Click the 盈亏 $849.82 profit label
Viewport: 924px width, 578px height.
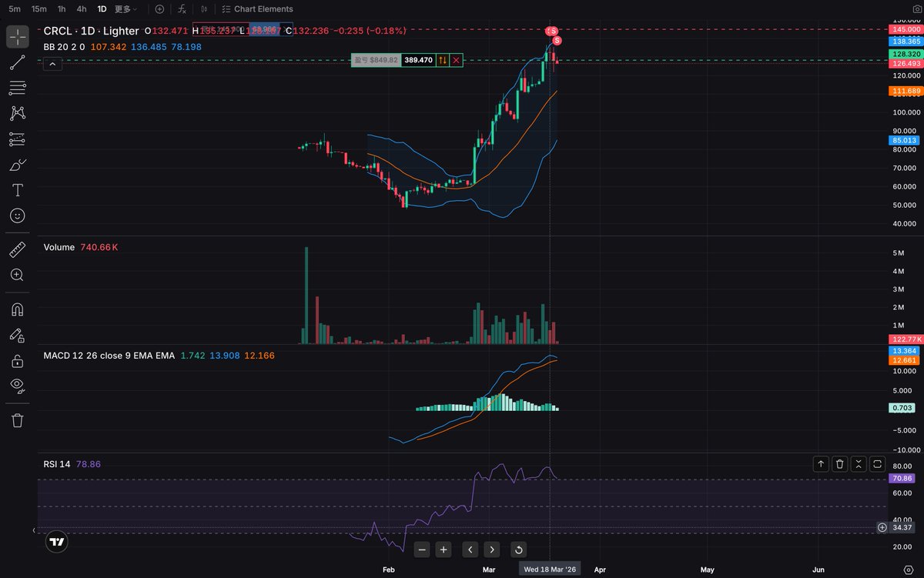[x=376, y=60]
